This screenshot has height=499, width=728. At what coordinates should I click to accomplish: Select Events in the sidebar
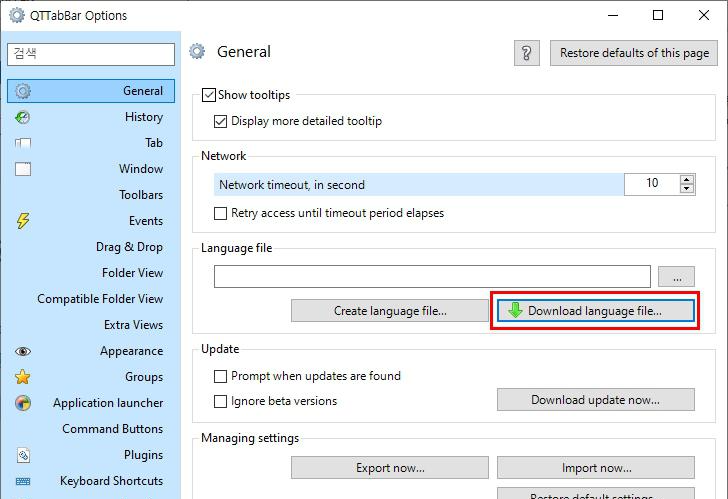click(91, 221)
